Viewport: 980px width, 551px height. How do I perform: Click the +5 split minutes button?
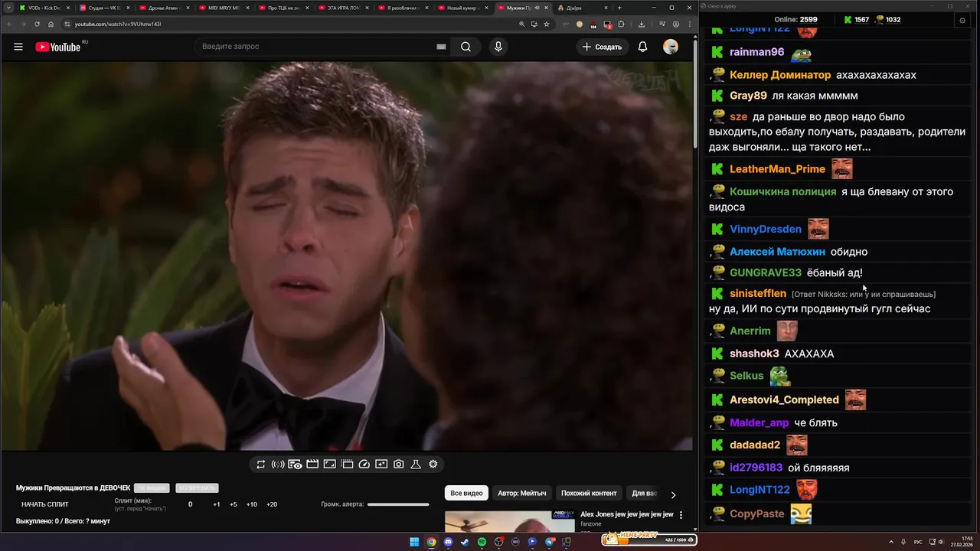[234, 504]
